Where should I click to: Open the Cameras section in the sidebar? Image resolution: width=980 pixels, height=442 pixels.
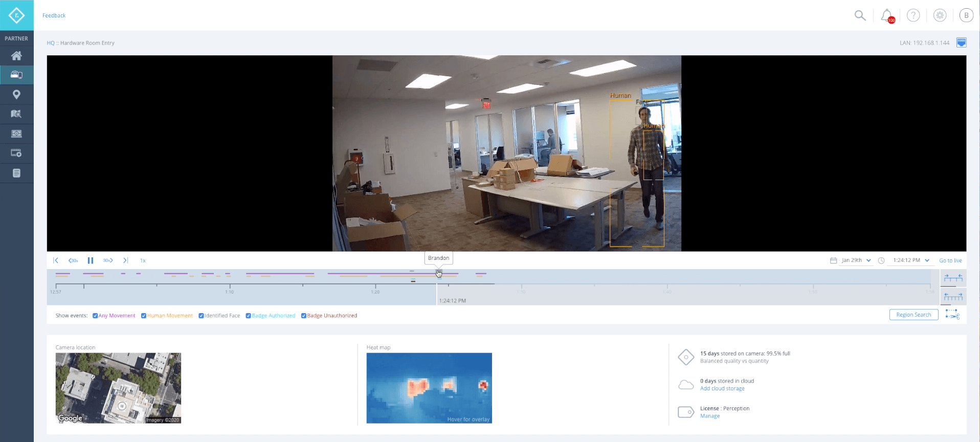pyautogui.click(x=16, y=75)
